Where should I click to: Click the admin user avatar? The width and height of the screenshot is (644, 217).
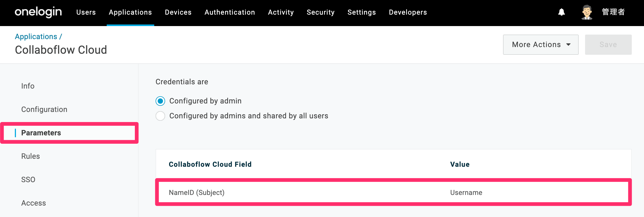tap(587, 12)
